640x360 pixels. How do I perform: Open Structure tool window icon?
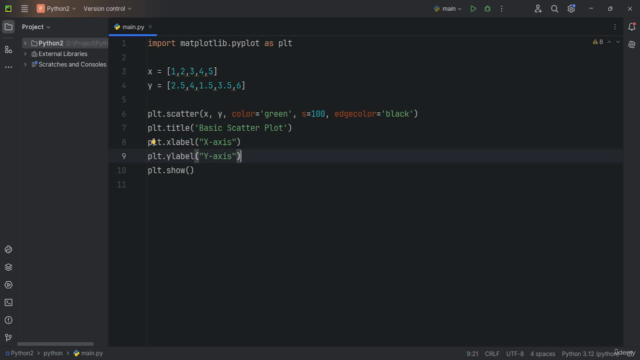pyautogui.click(x=8, y=50)
